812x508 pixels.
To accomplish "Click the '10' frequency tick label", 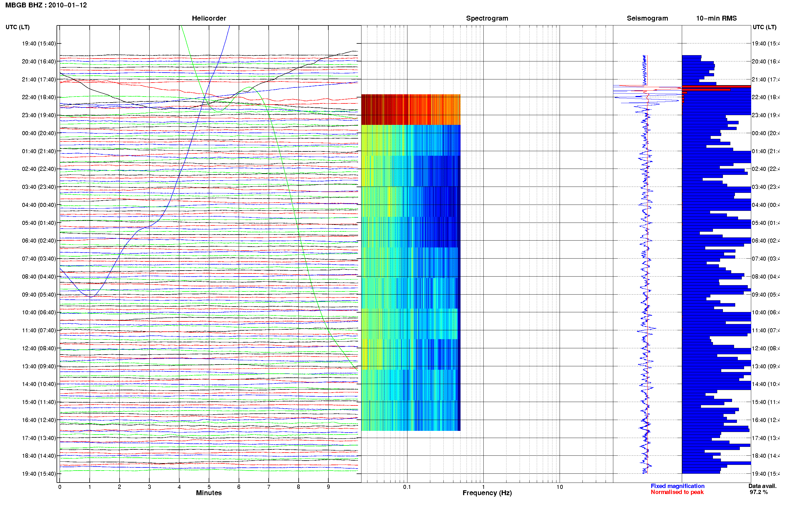I will tap(560, 487).
